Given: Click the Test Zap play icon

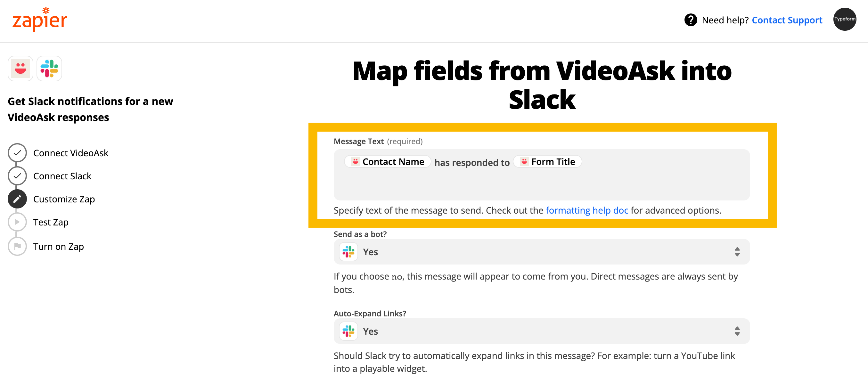Looking at the screenshot, I should 17,222.
